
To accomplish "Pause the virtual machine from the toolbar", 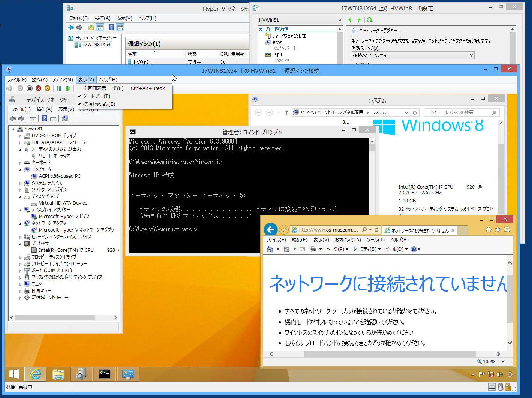I will click(x=59, y=88).
